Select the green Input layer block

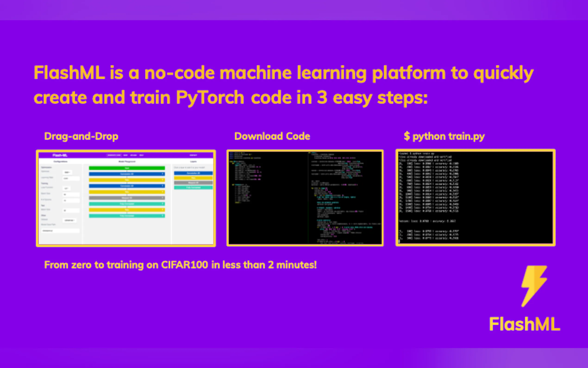127,168
